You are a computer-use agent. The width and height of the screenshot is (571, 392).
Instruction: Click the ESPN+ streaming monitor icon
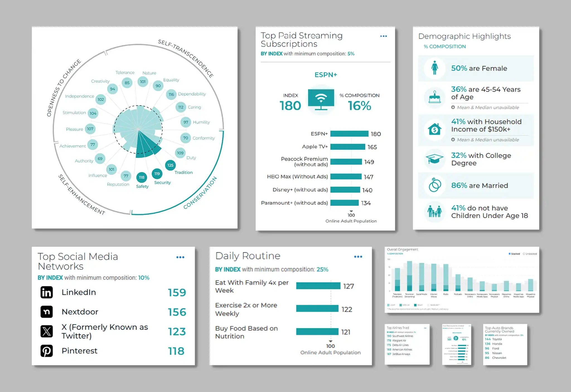pyautogui.click(x=321, y=100)
